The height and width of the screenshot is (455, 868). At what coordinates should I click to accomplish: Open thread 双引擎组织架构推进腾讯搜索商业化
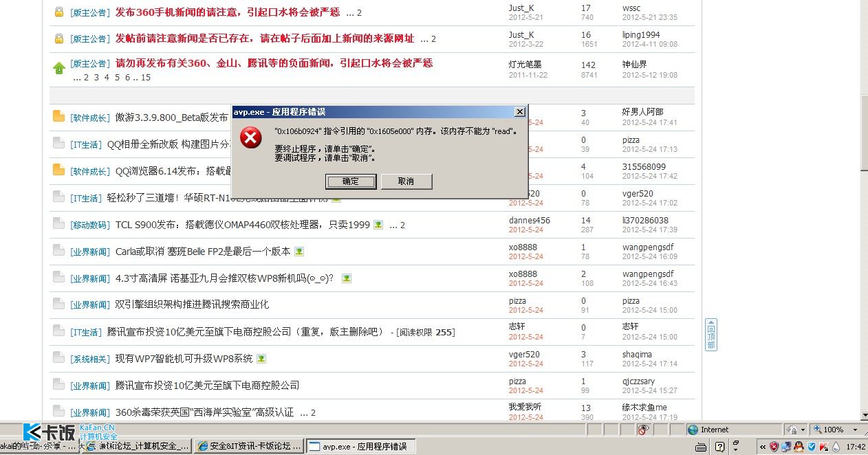192,304
